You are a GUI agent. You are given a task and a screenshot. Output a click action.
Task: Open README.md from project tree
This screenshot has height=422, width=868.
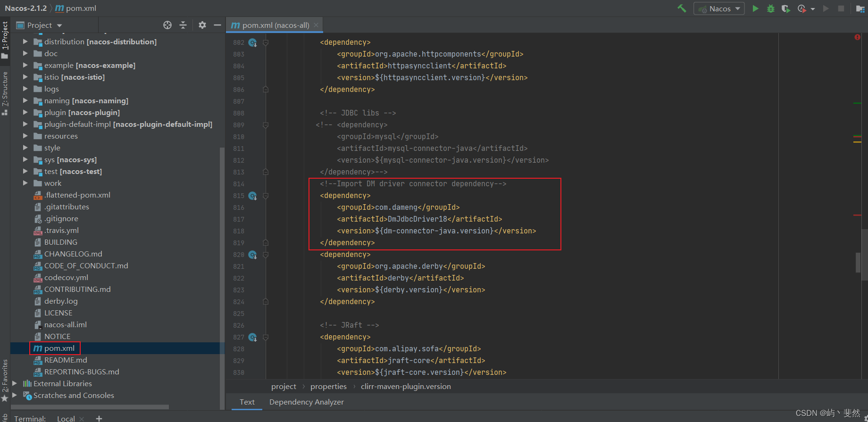(x=60, y=360)
